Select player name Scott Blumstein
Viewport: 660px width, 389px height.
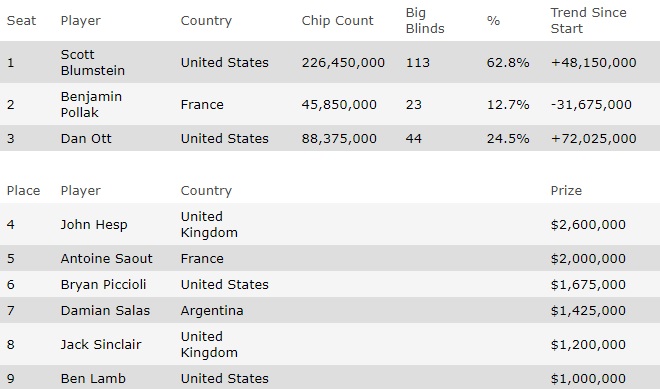point(93,62)
